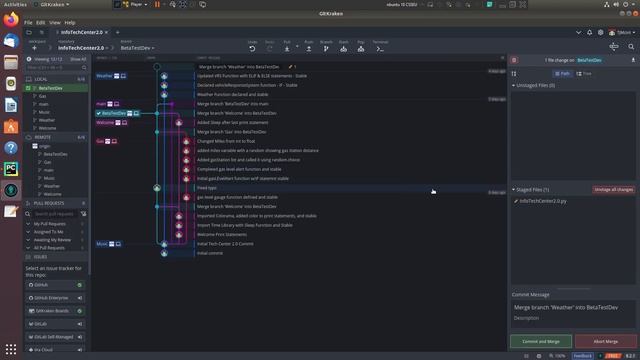Click the Stash toolbar icon

pos(343,49)
